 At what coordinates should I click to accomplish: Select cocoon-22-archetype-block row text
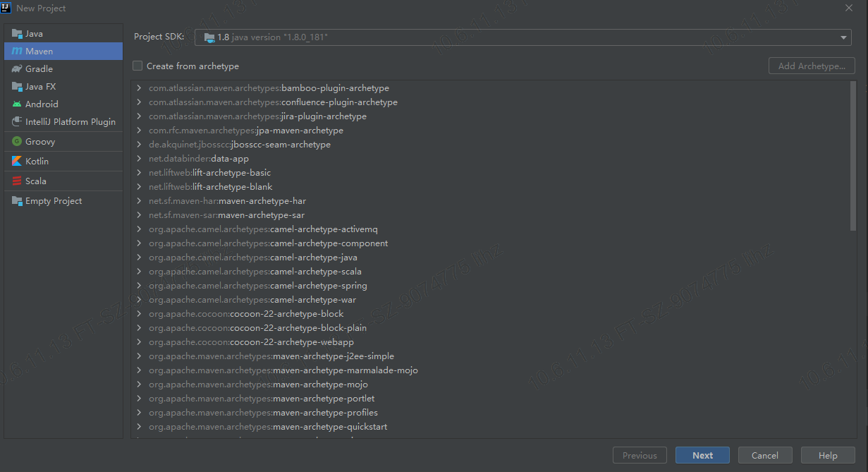click(x=246, y=314)
